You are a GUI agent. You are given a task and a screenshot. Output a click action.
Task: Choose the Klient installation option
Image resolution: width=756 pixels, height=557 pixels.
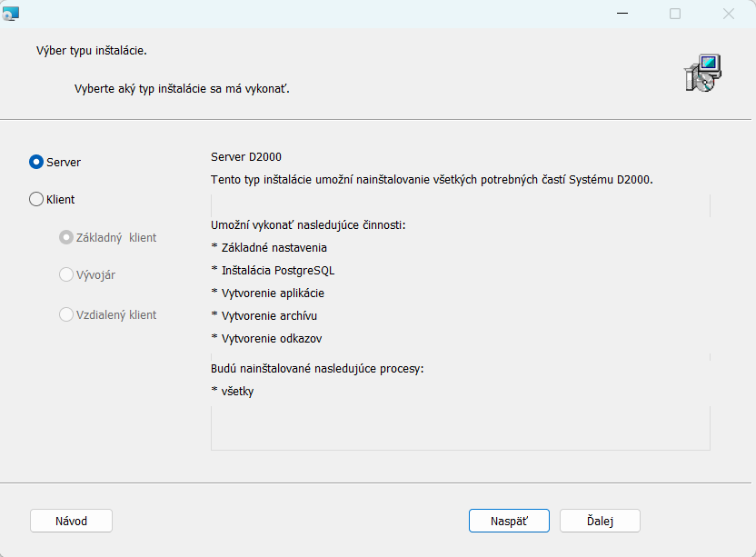[x=36, y=199]
